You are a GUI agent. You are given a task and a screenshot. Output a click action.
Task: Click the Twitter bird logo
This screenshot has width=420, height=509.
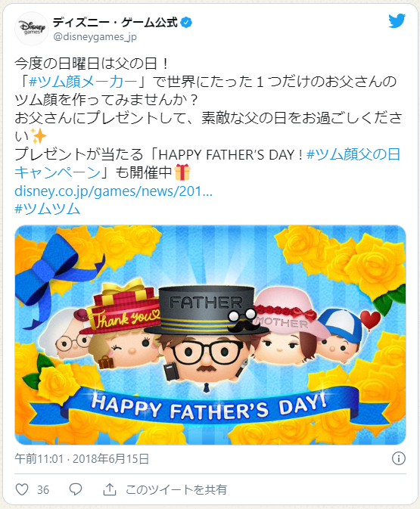pyautogui.click(x=397, y=20)
